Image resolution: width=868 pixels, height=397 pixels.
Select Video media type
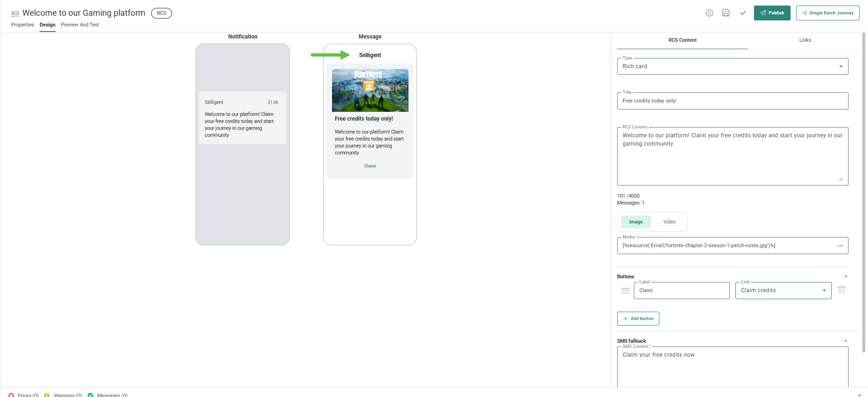pyautogui.click(x=669, y=222)
